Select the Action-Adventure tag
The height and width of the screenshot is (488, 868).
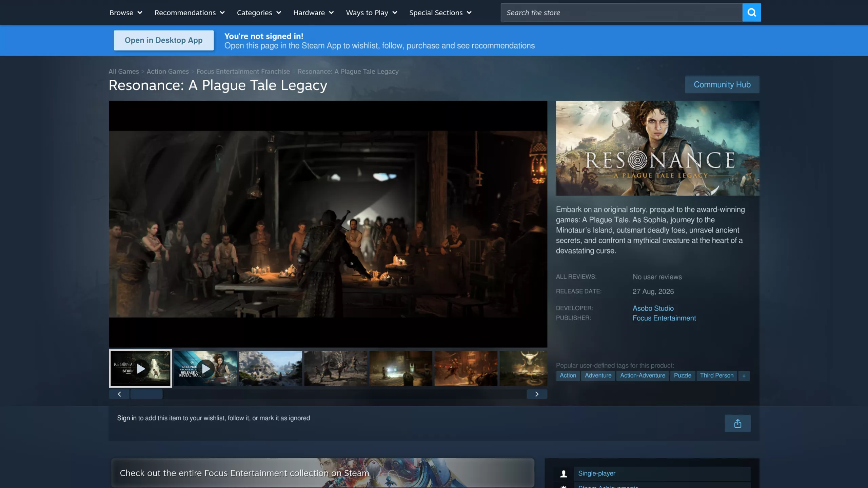(643, 376)
